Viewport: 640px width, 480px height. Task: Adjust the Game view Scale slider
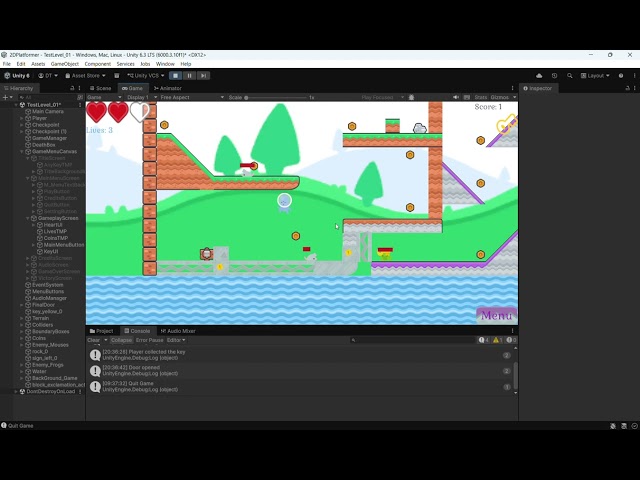click(x=276, y=98)
